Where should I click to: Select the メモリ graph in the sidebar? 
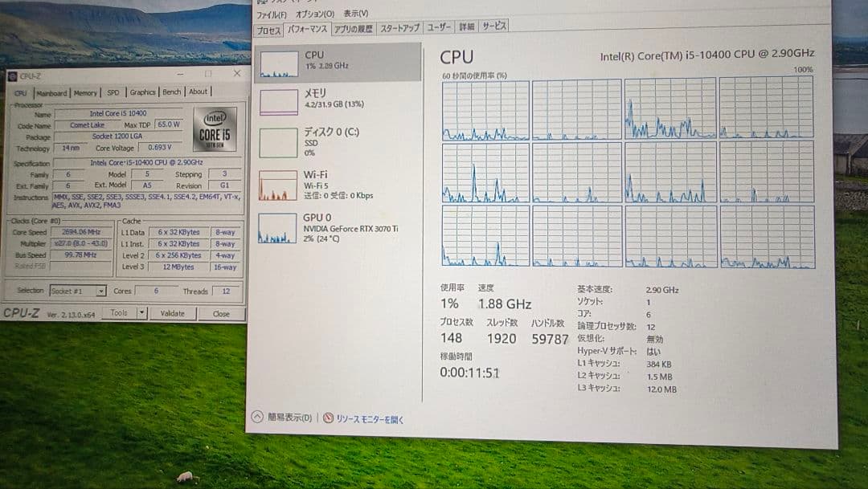[x=338, y=100]
